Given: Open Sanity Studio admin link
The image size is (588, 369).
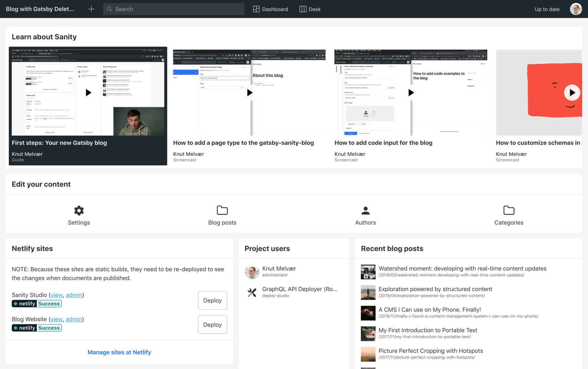Looking at the screenshot, I should tap(74, 295).
